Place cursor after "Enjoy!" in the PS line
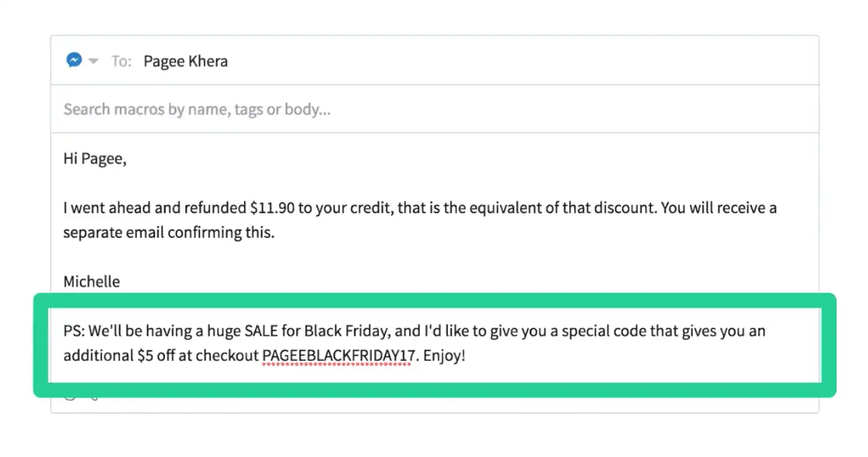The width and height of the screenshot is (868, 457). pos(466,355)
